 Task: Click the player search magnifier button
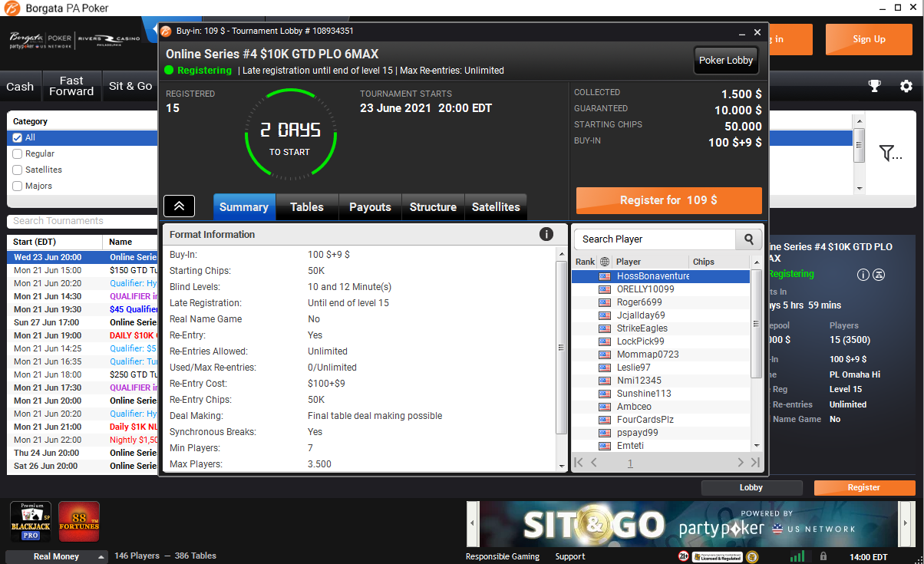tap(749, 239)
